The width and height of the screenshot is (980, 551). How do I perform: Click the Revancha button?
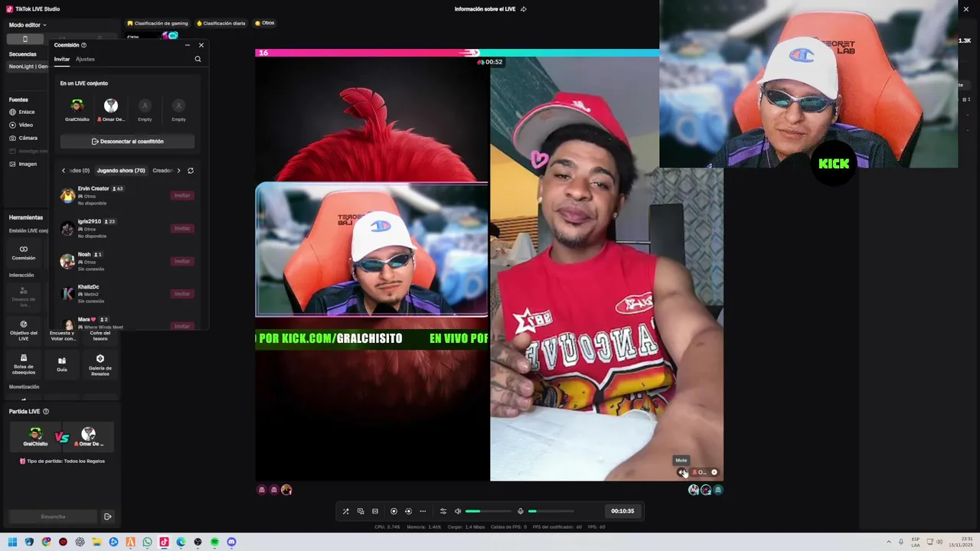tap(53, 517)
